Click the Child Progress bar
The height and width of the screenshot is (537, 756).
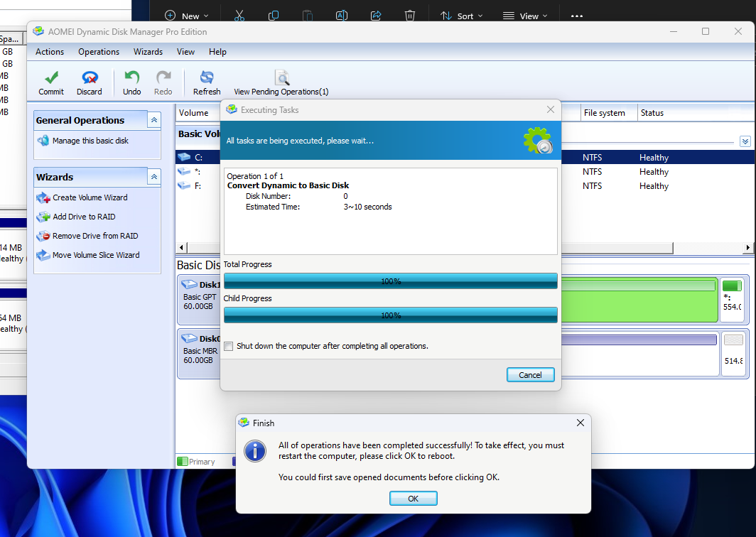(x=391, y=315)
